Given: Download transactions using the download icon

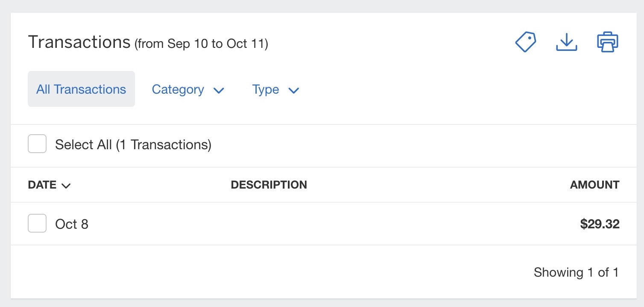Looking at the screenshot, I should pos(566,42).
